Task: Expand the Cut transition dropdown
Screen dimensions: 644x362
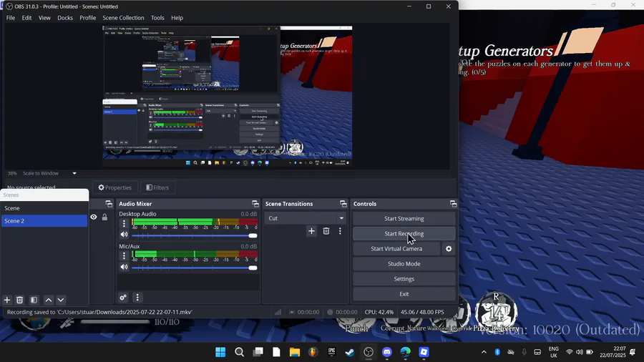Action: (x=341, y=218)
